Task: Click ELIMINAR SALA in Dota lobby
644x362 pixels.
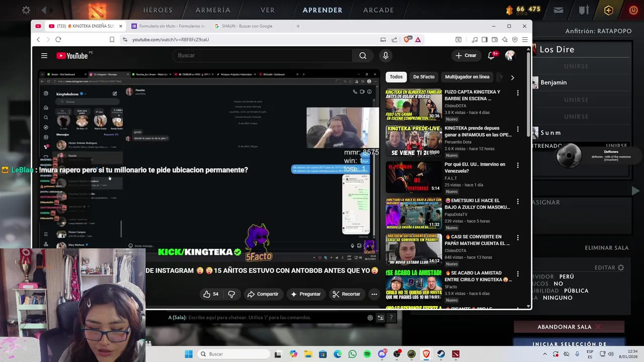Action: coord(607,248)
